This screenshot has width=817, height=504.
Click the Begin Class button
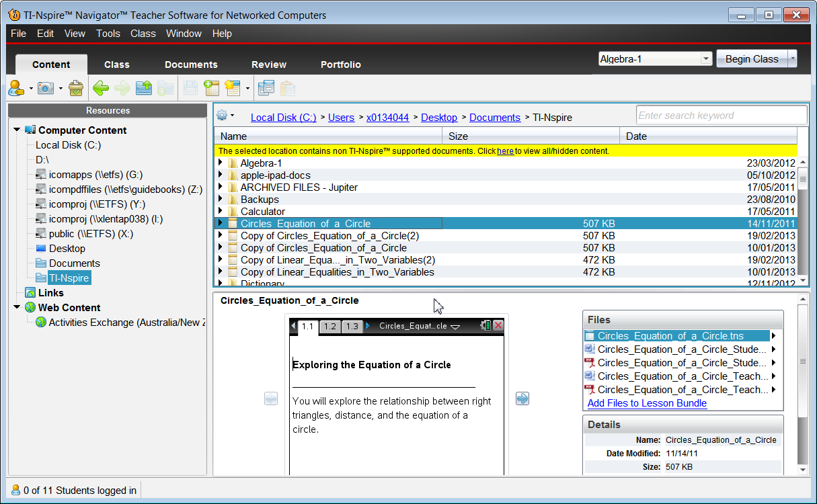click(751, 59)
